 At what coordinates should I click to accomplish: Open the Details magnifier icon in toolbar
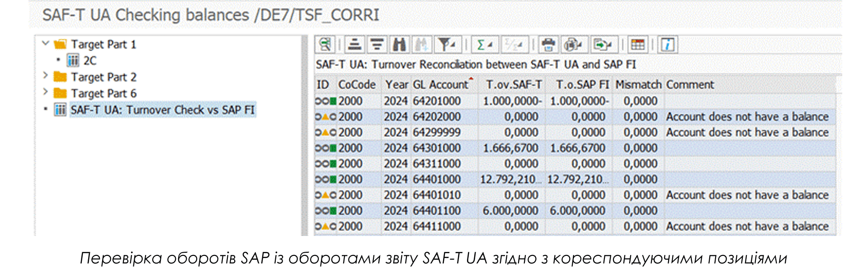point(325,44)
